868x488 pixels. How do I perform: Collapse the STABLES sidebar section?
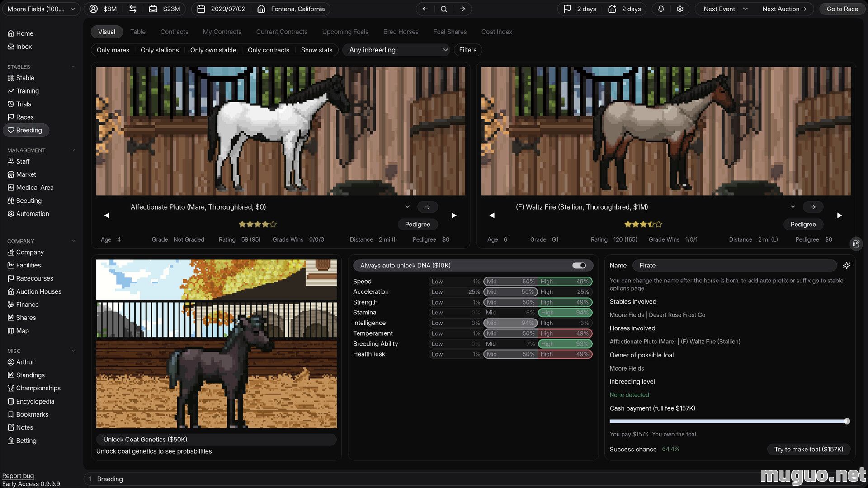[x=73, y=67]
